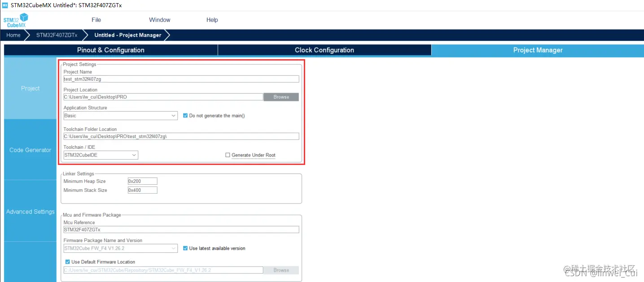Switch to Pinout & Configuration tab
This screenshot has width=644, height=282.
[111, 50]
